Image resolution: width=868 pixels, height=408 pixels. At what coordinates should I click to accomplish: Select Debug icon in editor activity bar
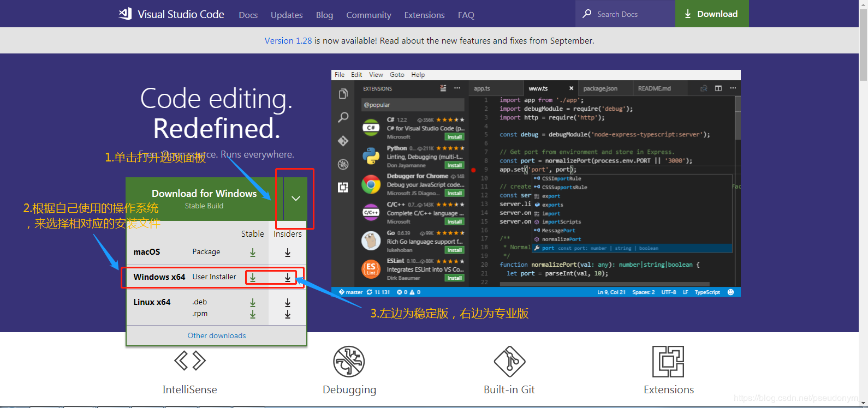(343, 164)
